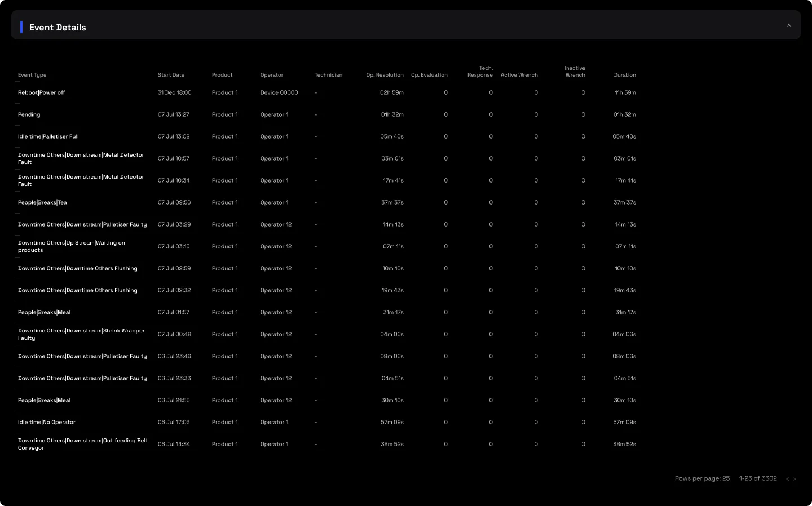Screen dimensions: 812x506
Task: Click the Device 00000 operator cell
Action: (x=279, y=92)
